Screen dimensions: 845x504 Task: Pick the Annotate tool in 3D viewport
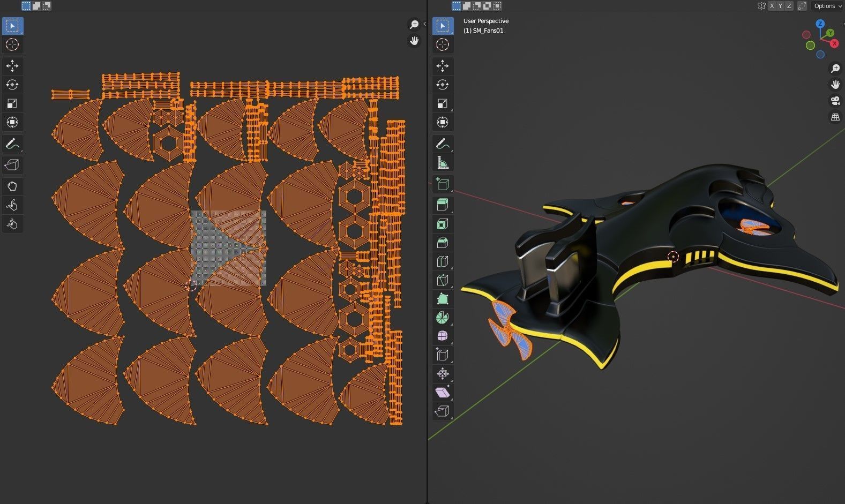443,144
